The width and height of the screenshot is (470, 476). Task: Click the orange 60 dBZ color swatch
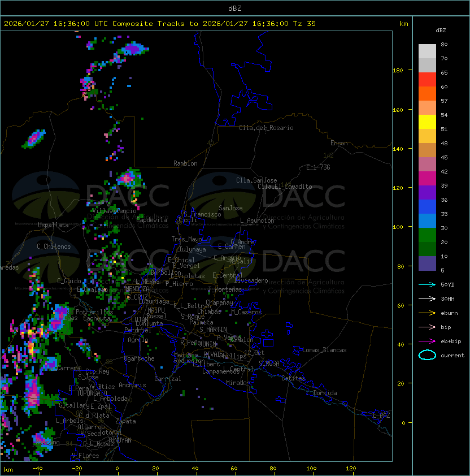[x=427, y=93]
